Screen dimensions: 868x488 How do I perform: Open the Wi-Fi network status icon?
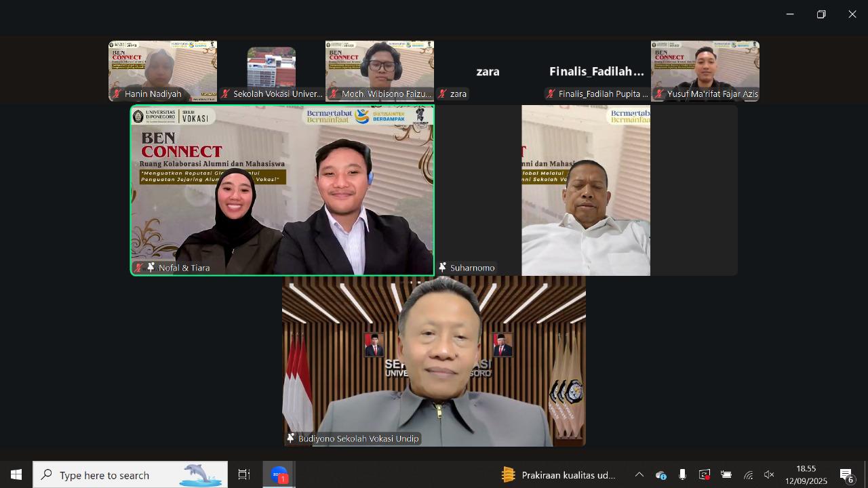[748, 474]
